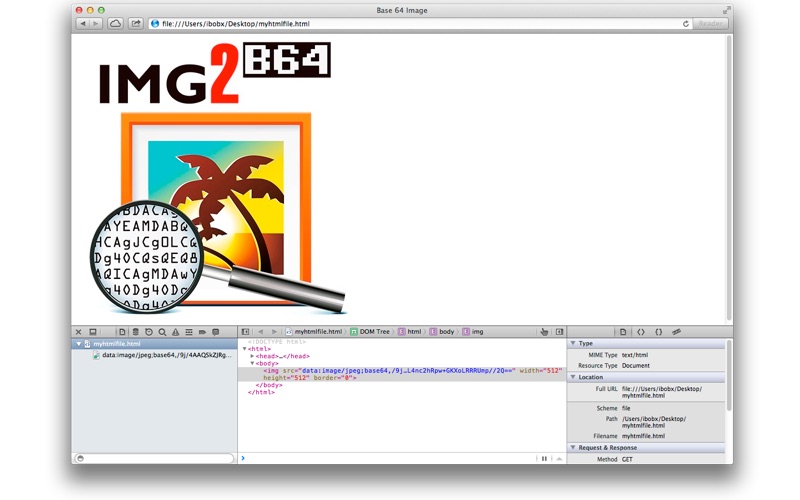Click the </html> closing tag line
Viewport: 800px width, 500px height.
[x=261, y=392]
